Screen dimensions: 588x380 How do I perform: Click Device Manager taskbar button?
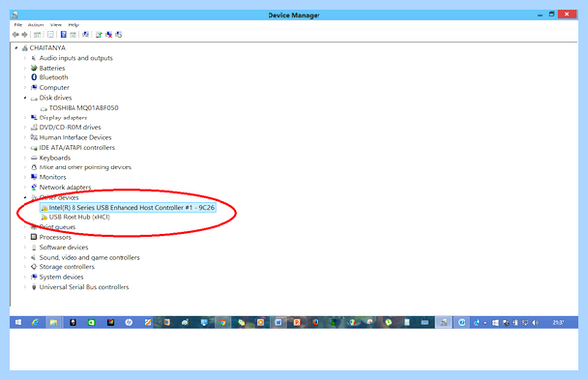click(444, 322)
